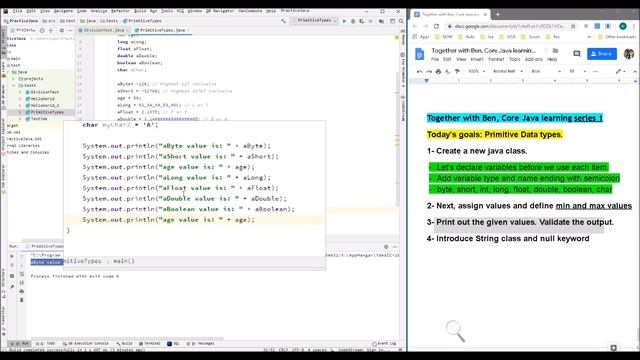
Task: Click redo in Google Docs toolbar
Action: (x=429, y=71)
